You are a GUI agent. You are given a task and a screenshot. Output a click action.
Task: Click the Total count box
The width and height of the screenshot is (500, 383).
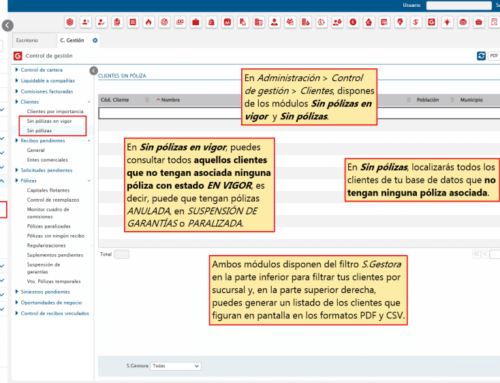tap(121, 254)
